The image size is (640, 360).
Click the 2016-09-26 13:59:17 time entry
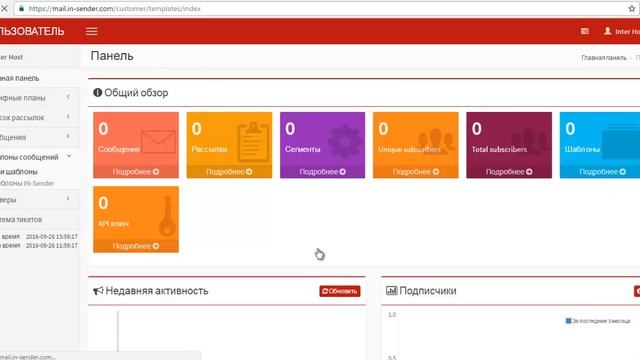click(x=51, y=237)
